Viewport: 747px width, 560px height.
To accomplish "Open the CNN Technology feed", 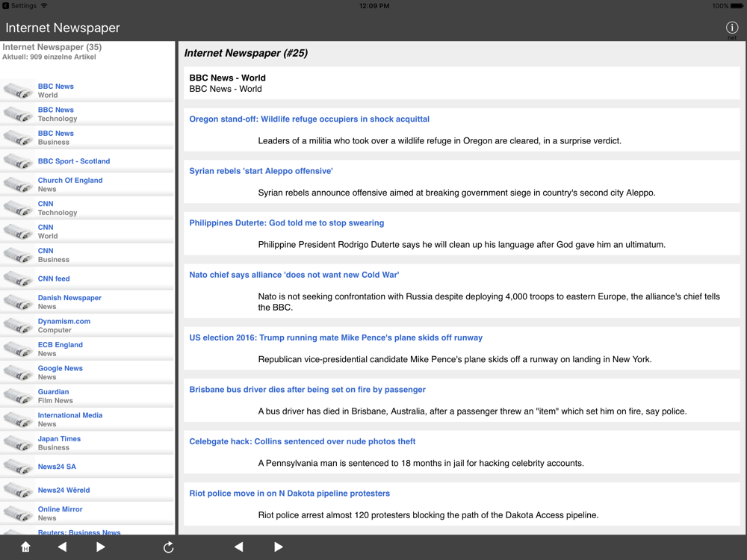I will click(87, 208).
